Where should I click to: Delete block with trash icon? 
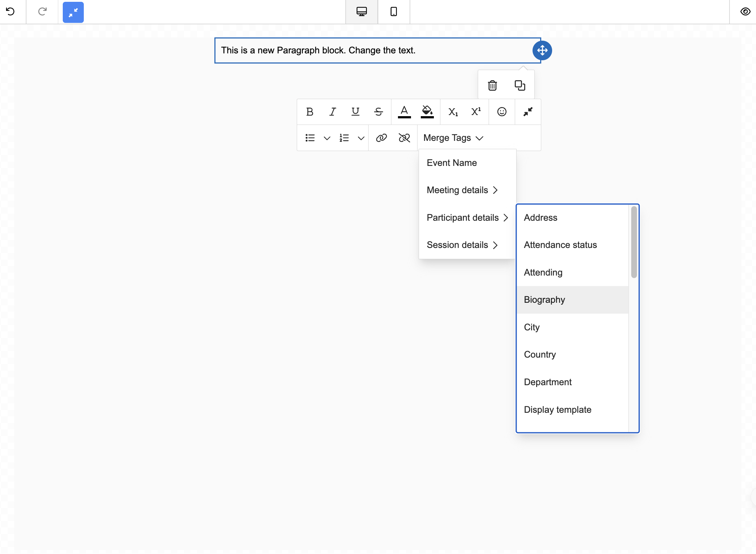(492, 85)
